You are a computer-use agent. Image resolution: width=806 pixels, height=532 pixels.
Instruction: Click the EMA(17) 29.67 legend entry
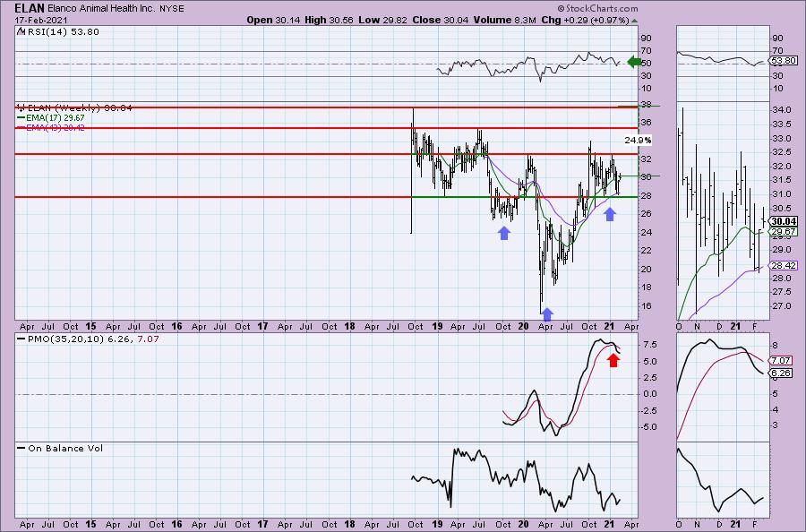[55, 117]
